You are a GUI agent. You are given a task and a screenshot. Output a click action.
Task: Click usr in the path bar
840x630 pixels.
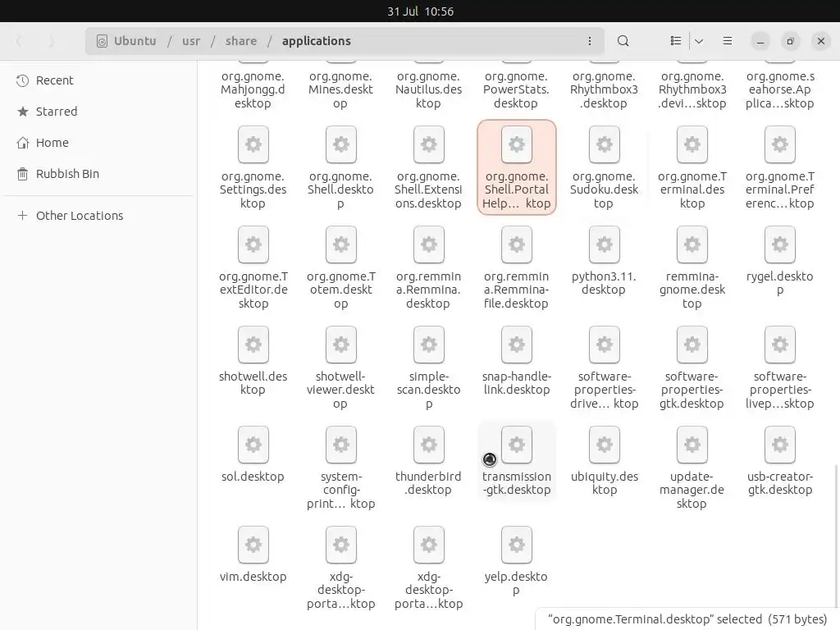pyautogui.click(x=191, y=41)
